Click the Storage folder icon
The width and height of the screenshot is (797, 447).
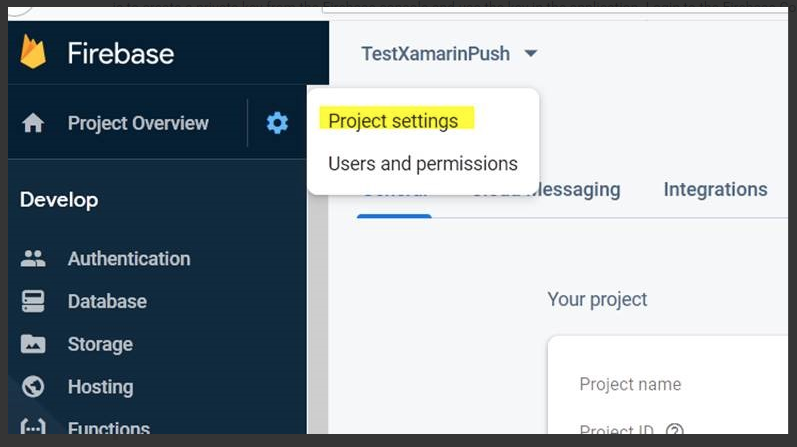33,344
